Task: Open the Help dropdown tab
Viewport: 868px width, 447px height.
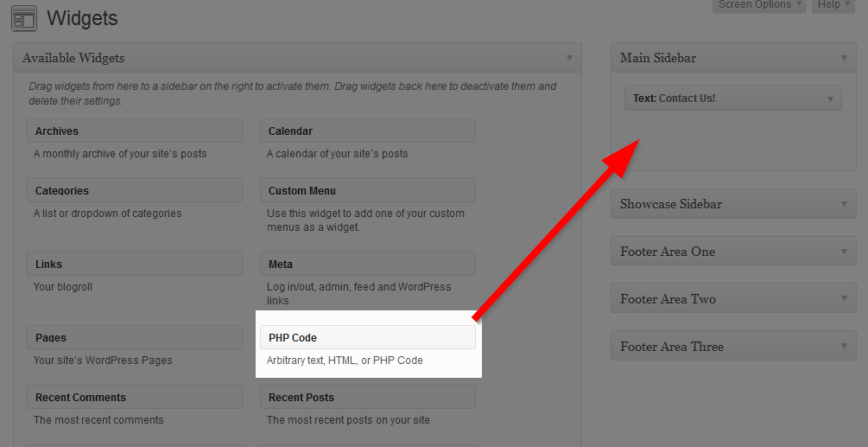Action: point(833,5)
